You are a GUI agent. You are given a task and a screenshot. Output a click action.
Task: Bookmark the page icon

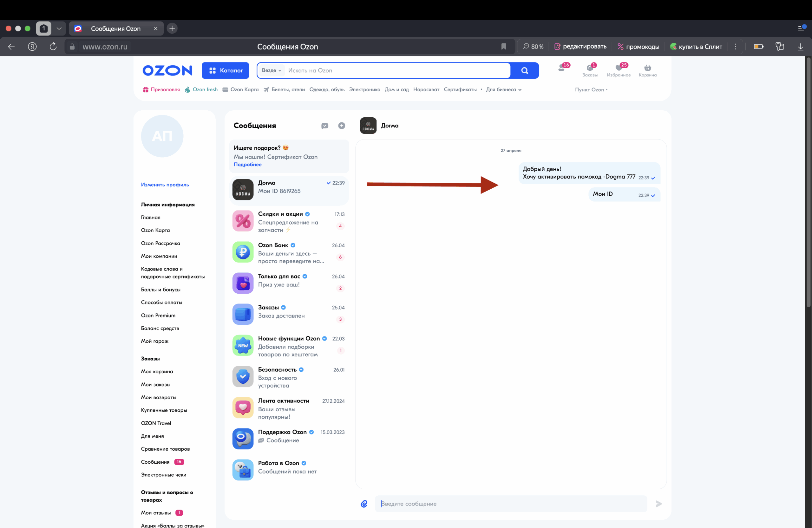504,47
